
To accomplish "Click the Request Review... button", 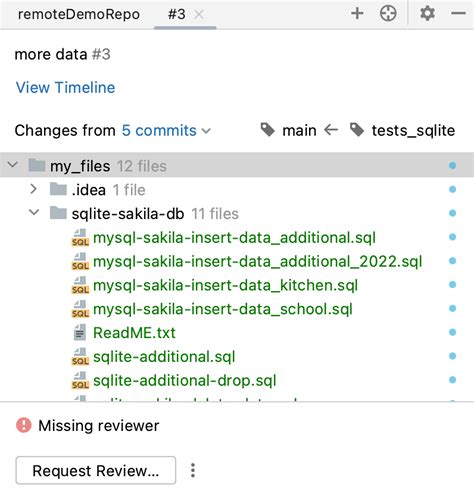I will (96, 470).
